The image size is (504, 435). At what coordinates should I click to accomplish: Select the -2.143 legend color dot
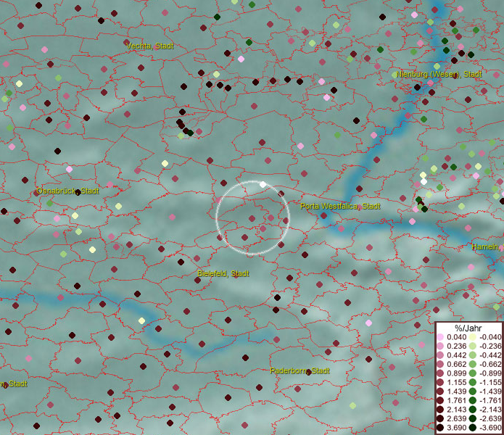click(473, 410)
